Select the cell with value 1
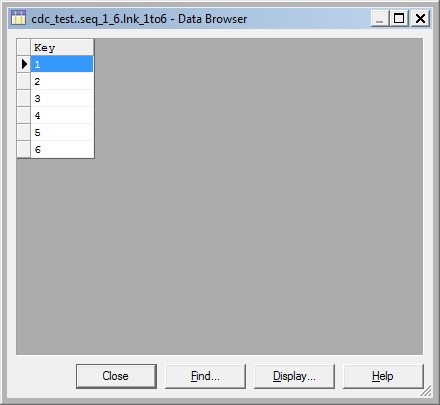Screen dimensions: 440x405 (x=62, y=64)
